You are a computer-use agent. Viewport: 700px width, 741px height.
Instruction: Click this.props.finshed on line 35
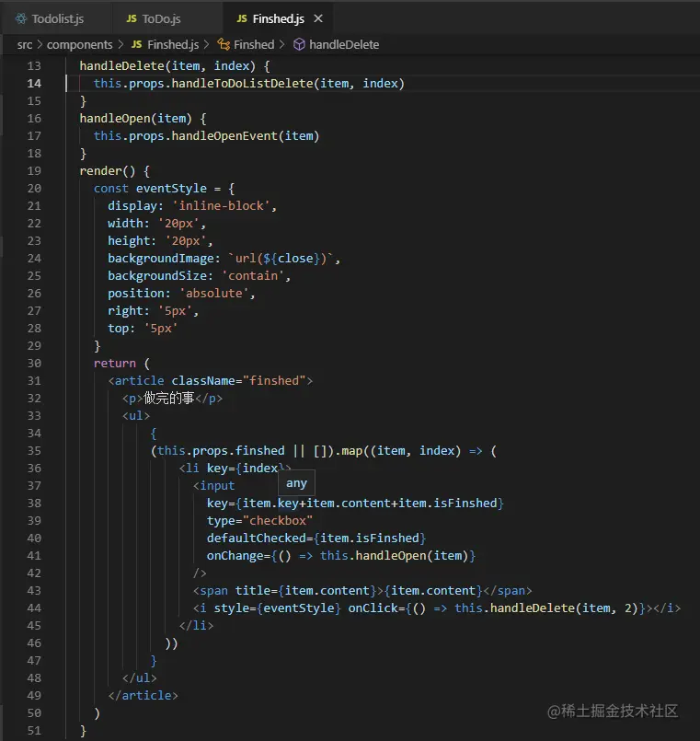click(221, 451)
